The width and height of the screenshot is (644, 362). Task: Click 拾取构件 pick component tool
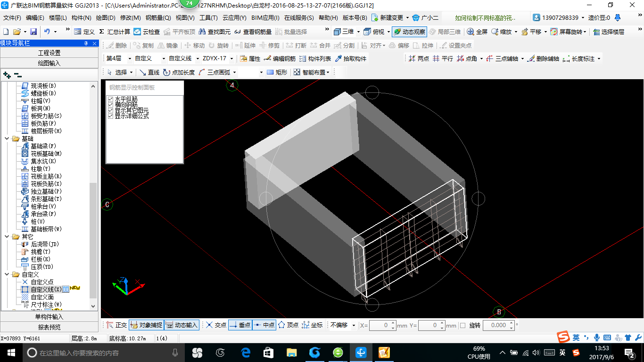pyautogui.click(x=350, y=58)
